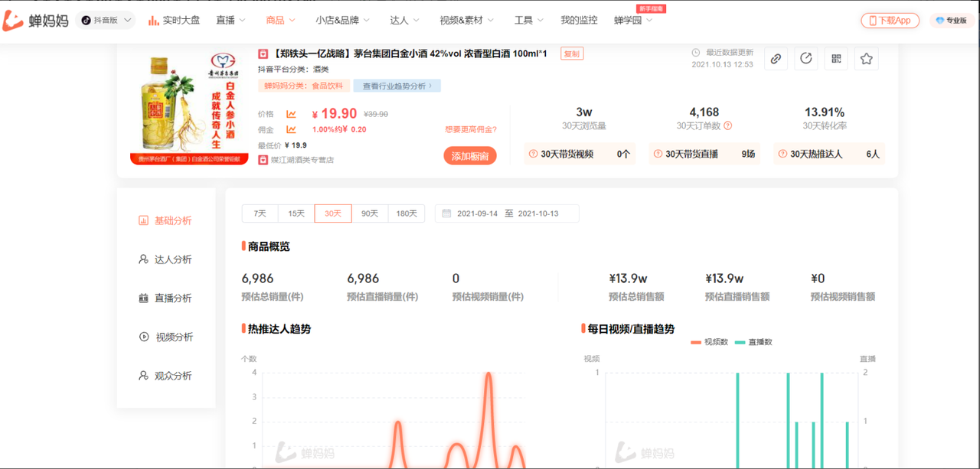
Task: Toggle the 视频数 legend series
Action: (x=710, y=342)
